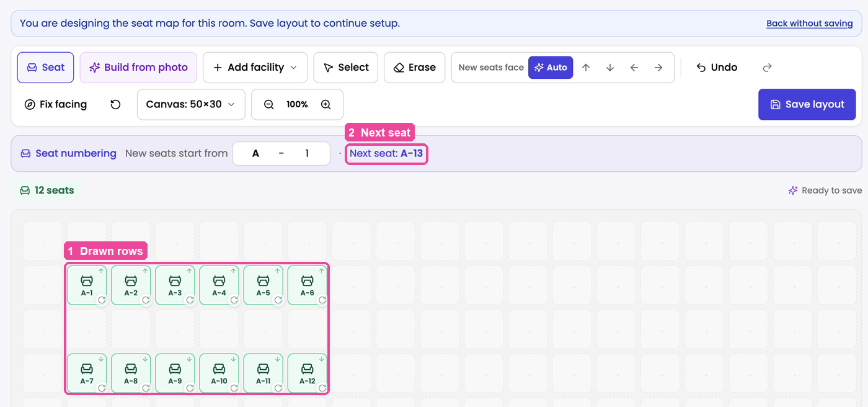
Task: Go back without saving
Action: click(x=810, y=24)
